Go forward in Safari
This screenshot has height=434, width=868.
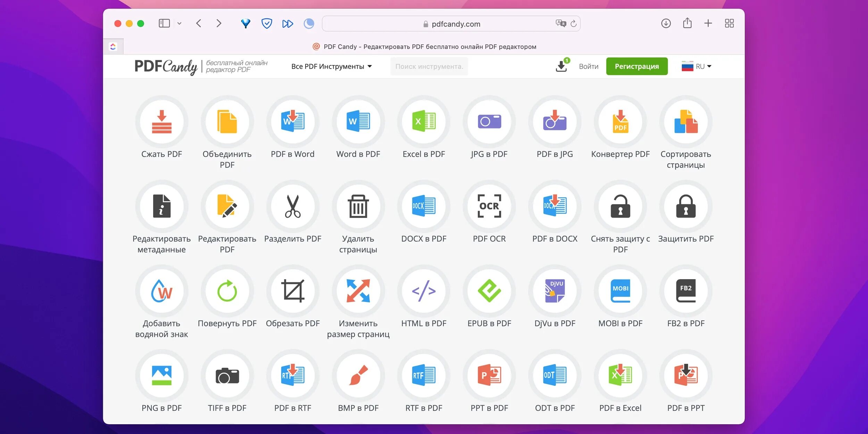219,24
